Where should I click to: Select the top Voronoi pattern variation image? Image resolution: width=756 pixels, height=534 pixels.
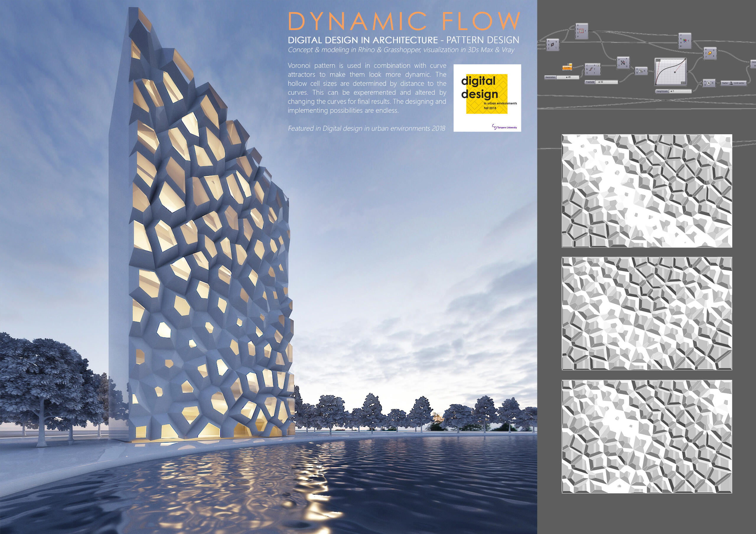(647, 191)
